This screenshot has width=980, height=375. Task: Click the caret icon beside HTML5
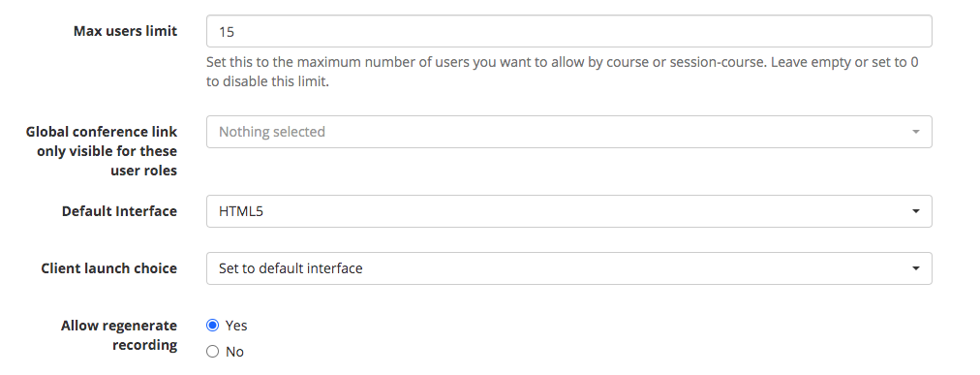click(x=916, y=211)
